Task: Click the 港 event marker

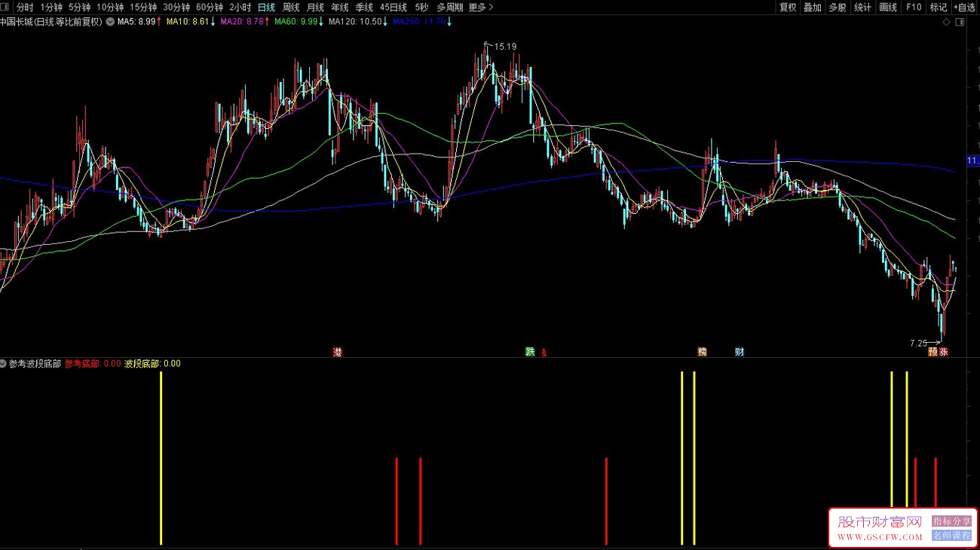Action: tap(338, 352)
